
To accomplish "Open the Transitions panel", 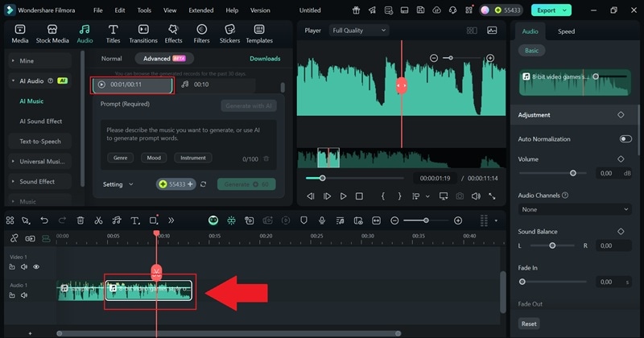I will click(x=143, y=34).
